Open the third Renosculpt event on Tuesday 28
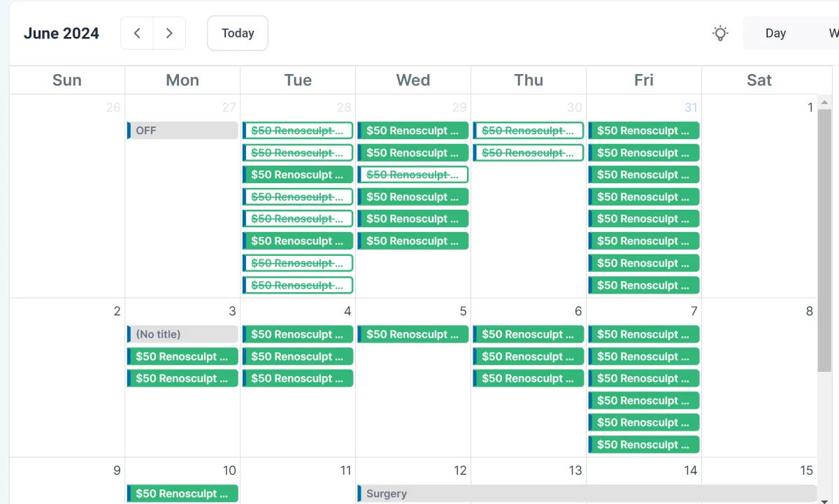This screenshot has height=504, width=839. click(298, 175)
